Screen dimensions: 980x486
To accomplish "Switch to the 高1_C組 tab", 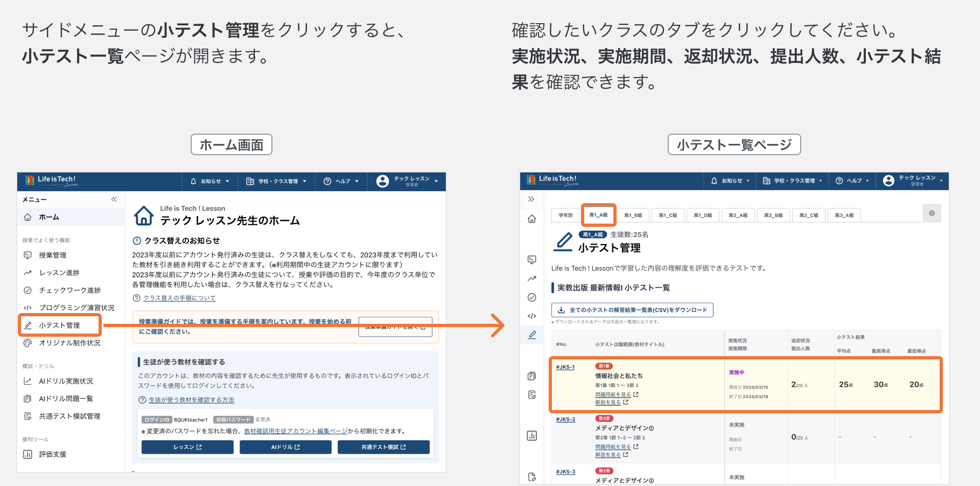I will point(668,215).
